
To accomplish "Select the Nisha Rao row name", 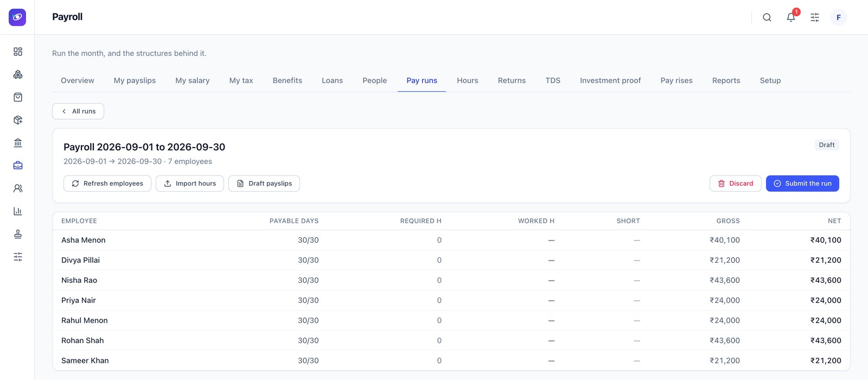I will (79, 280).
